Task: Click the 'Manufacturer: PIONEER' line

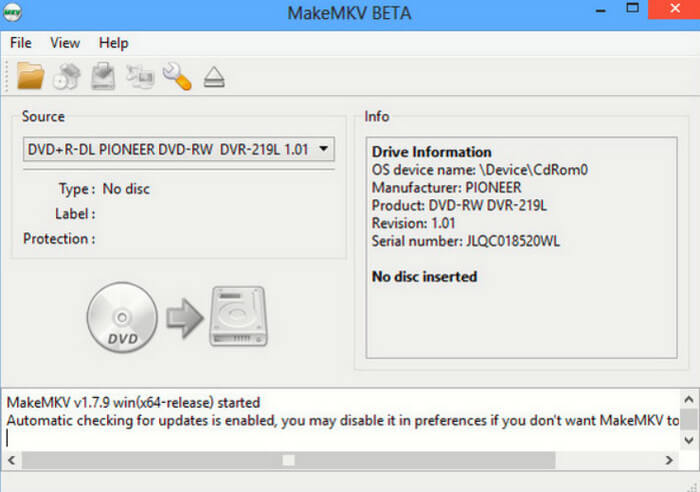Action: pyautogui.click(x=446, y=188)
